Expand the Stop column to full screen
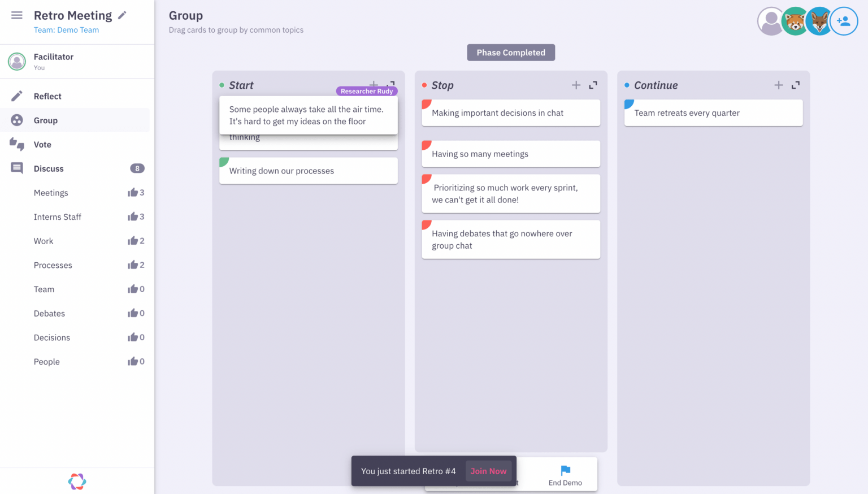Screen dimensions: 868x494 593,85
